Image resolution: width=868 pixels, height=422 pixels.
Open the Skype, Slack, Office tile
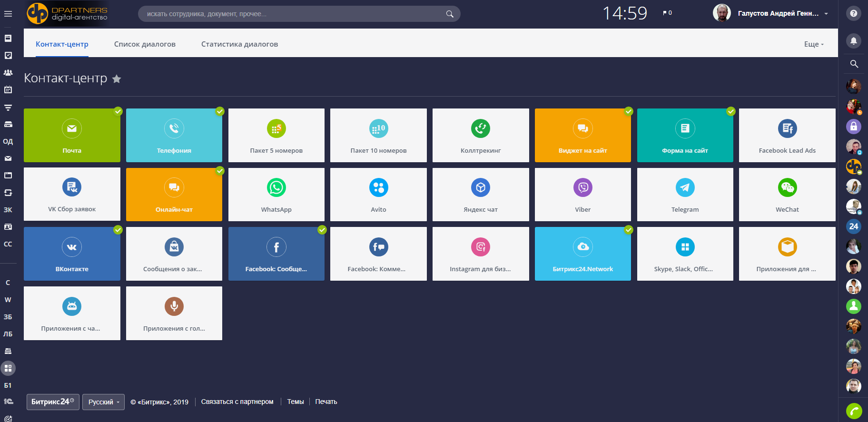[685, 254]
